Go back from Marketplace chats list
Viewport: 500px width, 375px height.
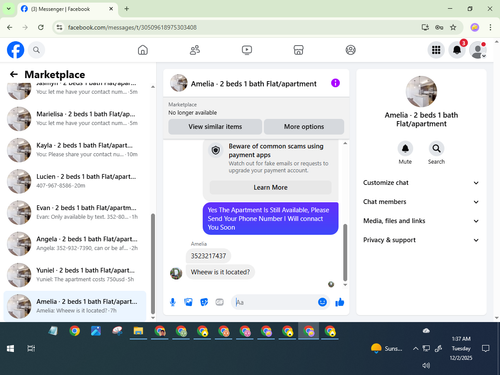click(14, 74)
